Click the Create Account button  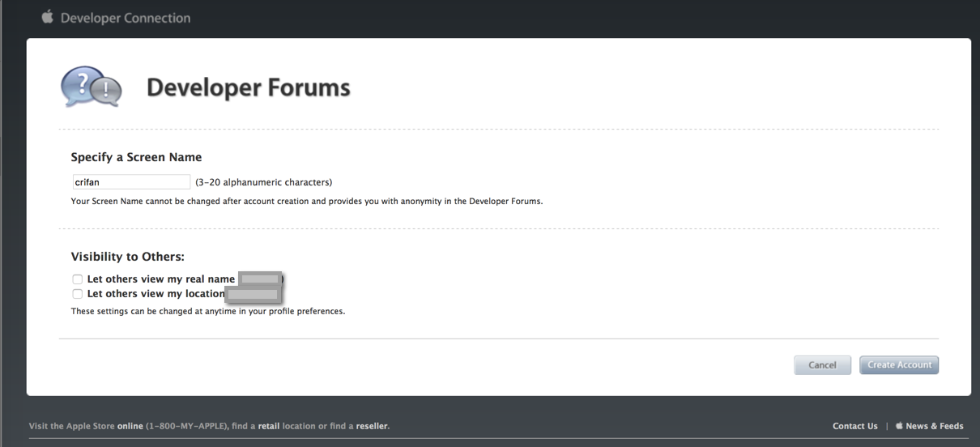tap(899, 365)
